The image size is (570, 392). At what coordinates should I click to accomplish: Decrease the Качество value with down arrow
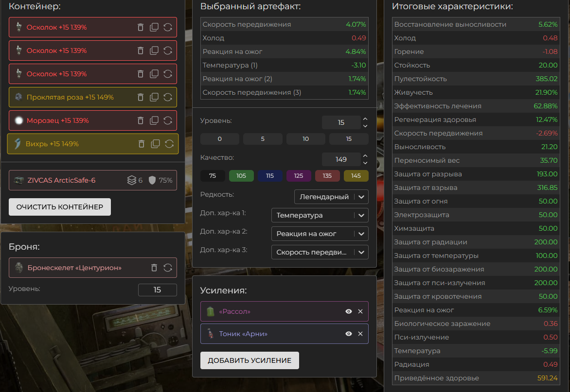(x=365, y=163)
